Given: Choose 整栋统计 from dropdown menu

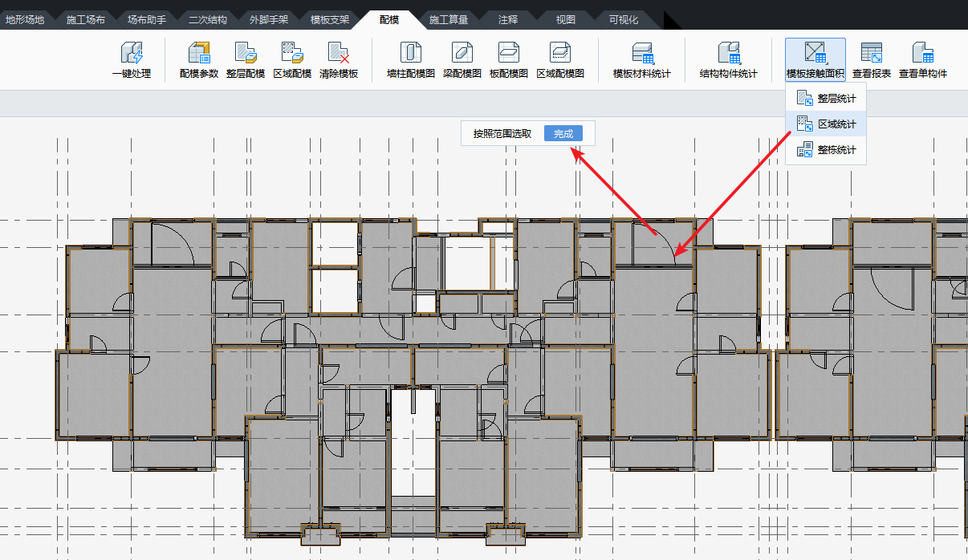Looking at the screenshot, I should (826, 150).
